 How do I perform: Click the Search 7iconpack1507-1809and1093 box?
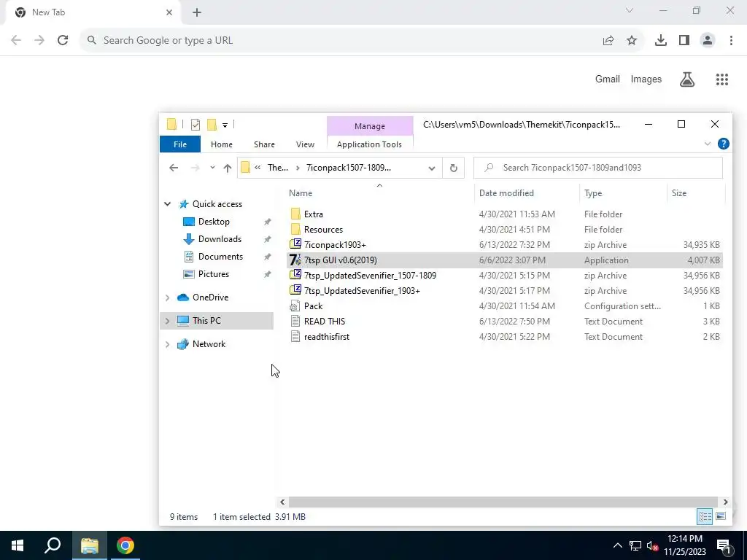coord(598,168)
